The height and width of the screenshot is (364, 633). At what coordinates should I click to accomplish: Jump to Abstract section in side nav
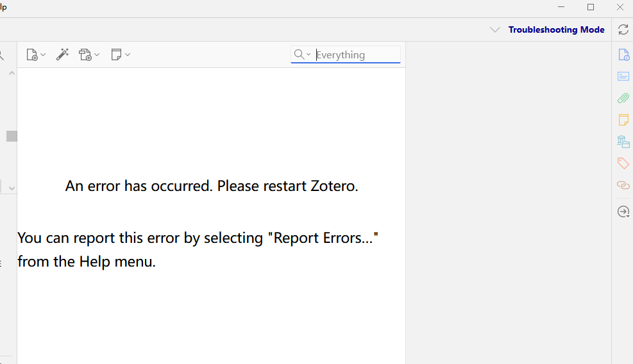pos(623,76)
